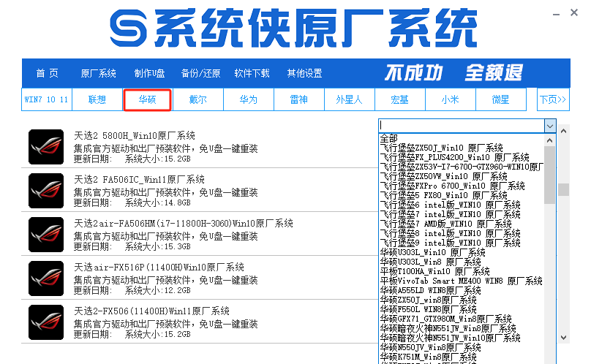Select 飞行堡垒ZX53V-I7-6700-GTX960 option
Screen dimensions: 591x364
pyautogui.click(x=462, y=167)
